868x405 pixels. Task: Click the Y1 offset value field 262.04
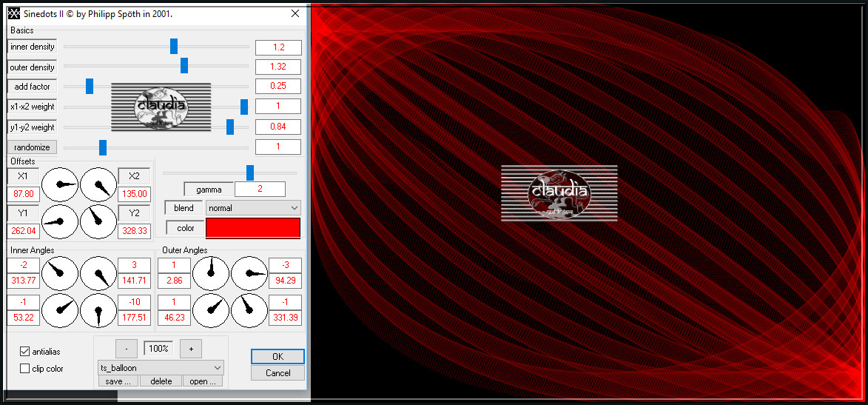[x=23, y=231]
